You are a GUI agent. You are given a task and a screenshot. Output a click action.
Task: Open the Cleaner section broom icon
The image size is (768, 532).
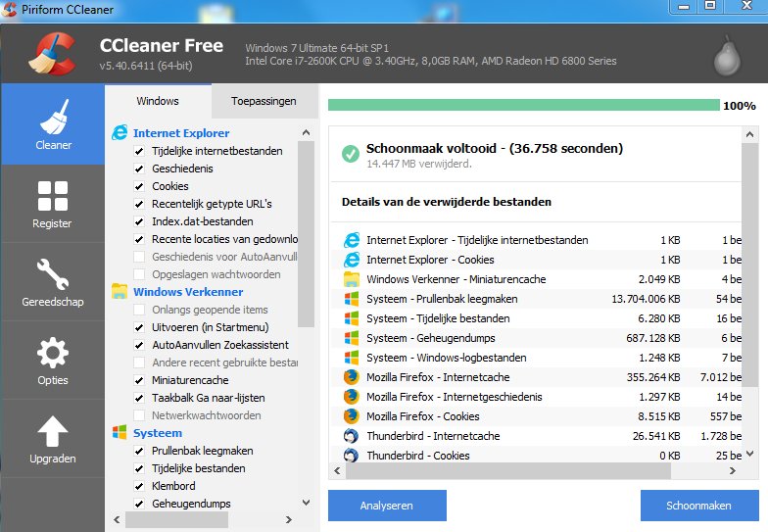coord(53,117)
